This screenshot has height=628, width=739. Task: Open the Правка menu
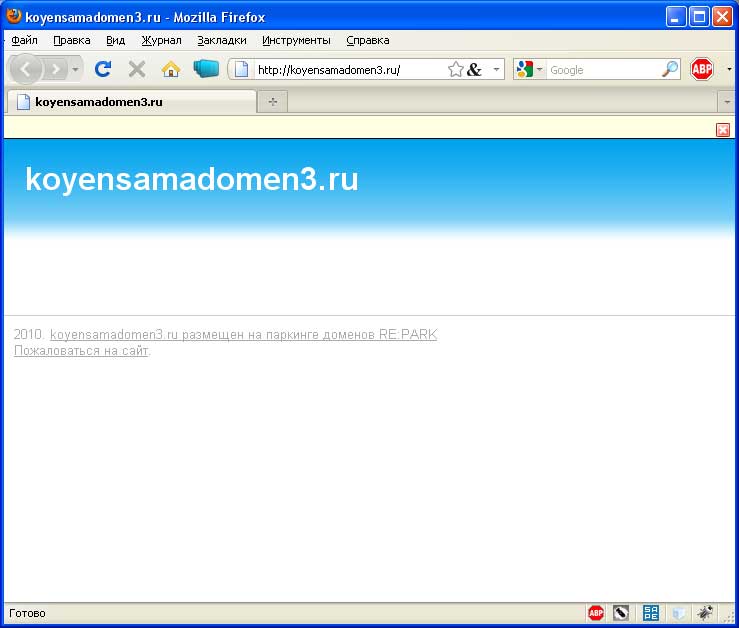point(72,41)
